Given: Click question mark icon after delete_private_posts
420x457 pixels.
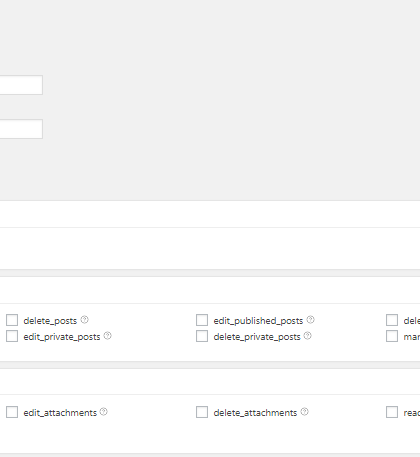Looking at the screenshot, I should click(308, 336).
